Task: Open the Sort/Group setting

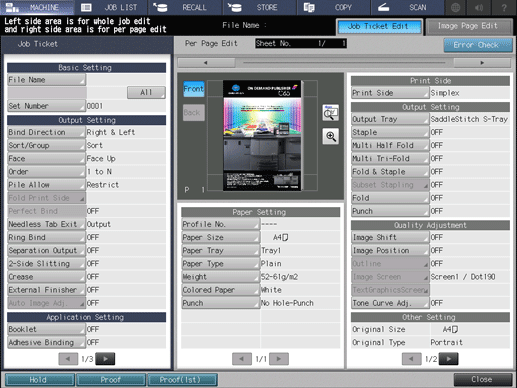Action: (46, 146)
